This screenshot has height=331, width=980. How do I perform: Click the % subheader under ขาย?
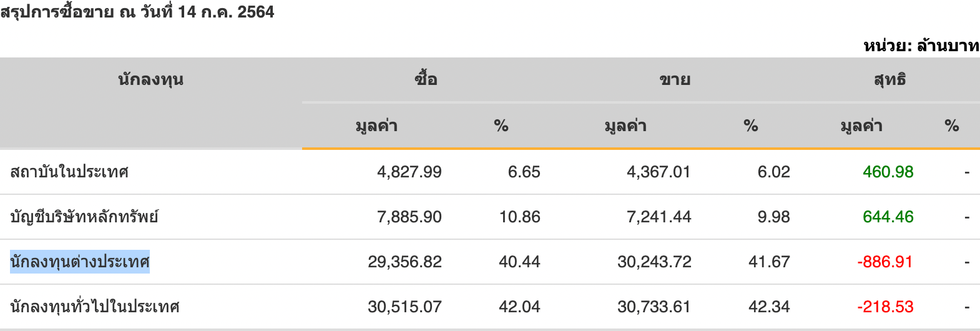pyautogui.click(x=750, y=126)
